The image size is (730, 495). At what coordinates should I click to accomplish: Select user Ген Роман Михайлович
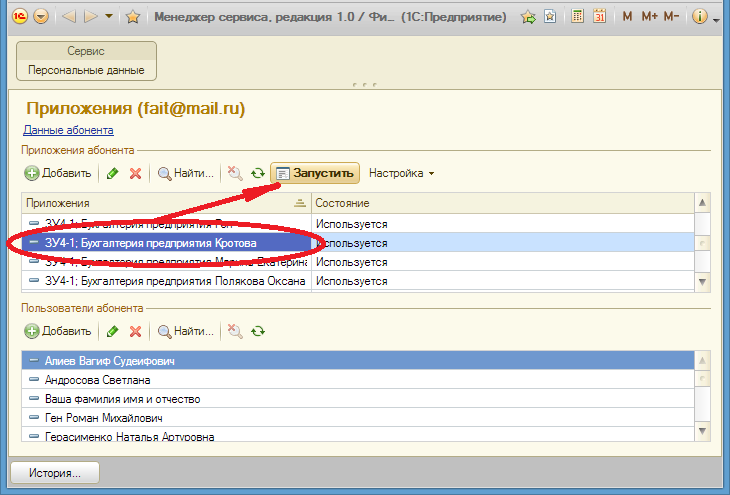coord(358,418)
